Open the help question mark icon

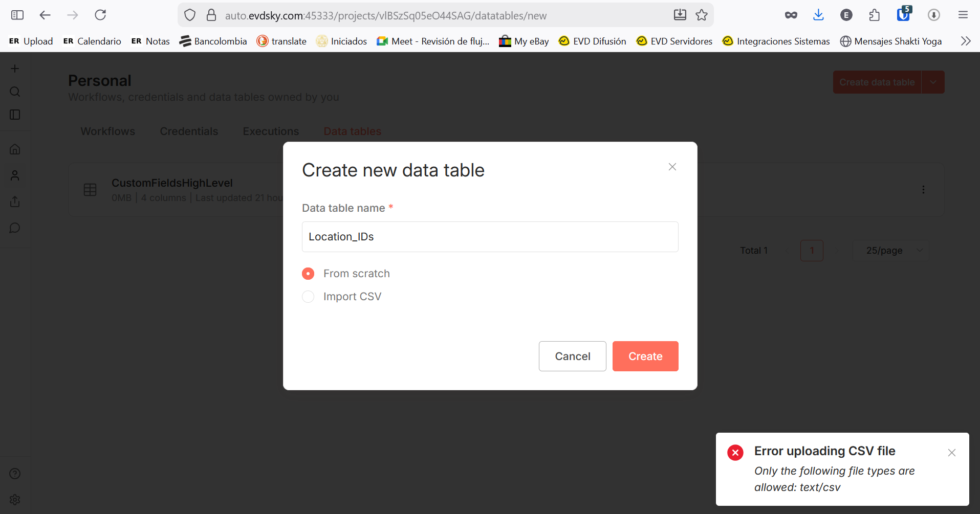click(x=15, y=474)
